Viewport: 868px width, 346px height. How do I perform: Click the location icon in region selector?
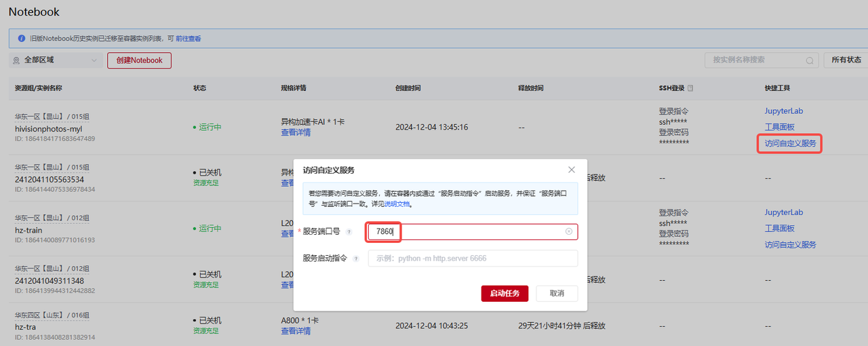coord(16,60)
